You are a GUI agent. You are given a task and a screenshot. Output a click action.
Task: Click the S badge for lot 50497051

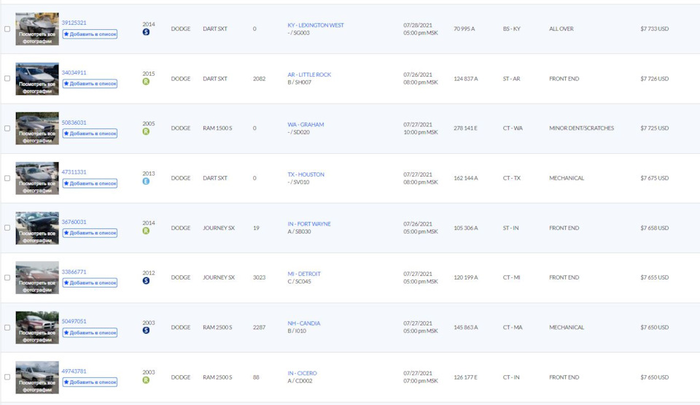(x=146, y=330)
